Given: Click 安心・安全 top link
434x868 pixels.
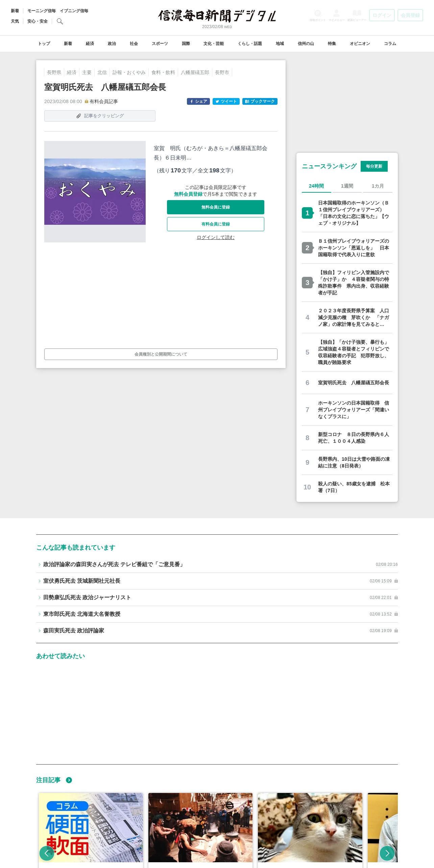Looking at the screenshot, I should click(38, 21).
